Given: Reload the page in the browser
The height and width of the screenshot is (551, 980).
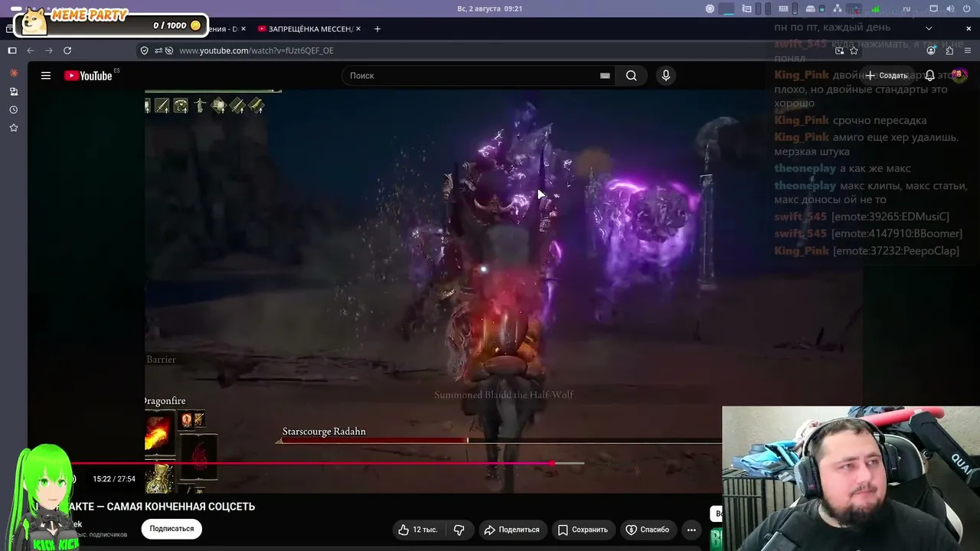Looking at the screenshot, I should (x=67, y=51).
